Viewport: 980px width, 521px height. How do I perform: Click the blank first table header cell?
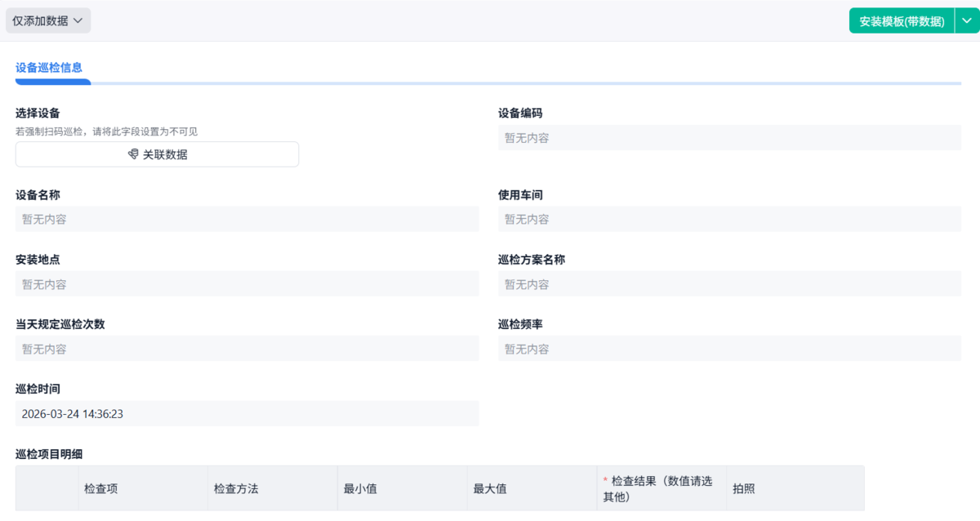point(47,488)
